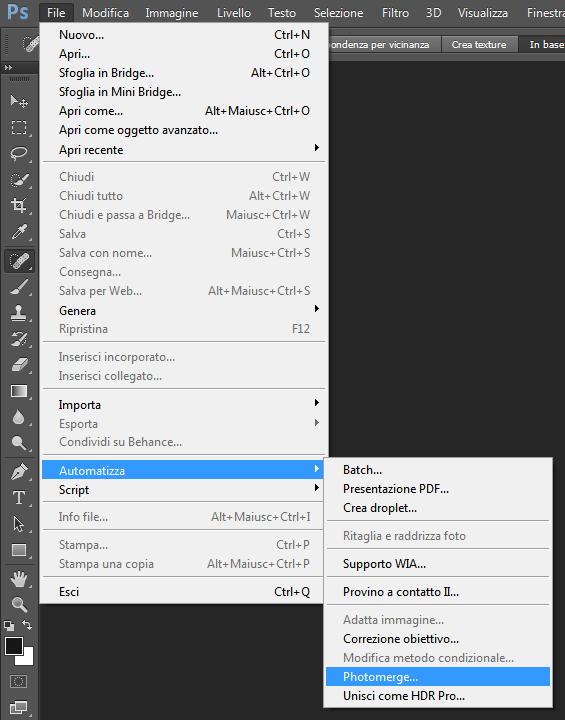Viewport: 565px width, 720px height.
Task: Choose Sfoglia in Bridge...
Action: pyautogui.click(x=184, y=73)
